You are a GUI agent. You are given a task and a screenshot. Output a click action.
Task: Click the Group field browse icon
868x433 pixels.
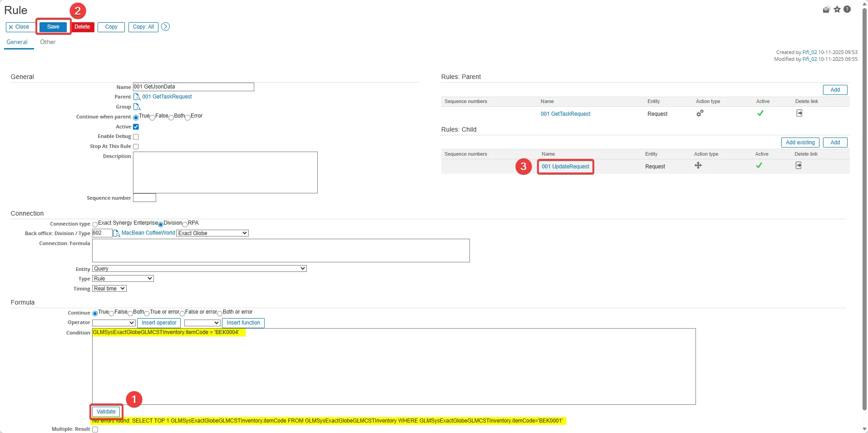[137, 107]
